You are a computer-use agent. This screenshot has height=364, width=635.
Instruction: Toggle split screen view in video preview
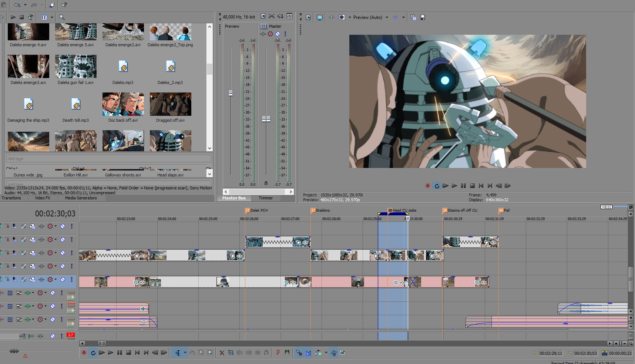click(342, 17)
